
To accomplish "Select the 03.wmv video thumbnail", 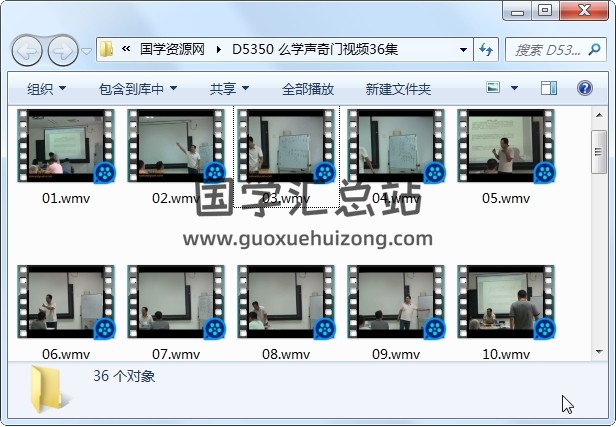I will click(x=286, y=146).
